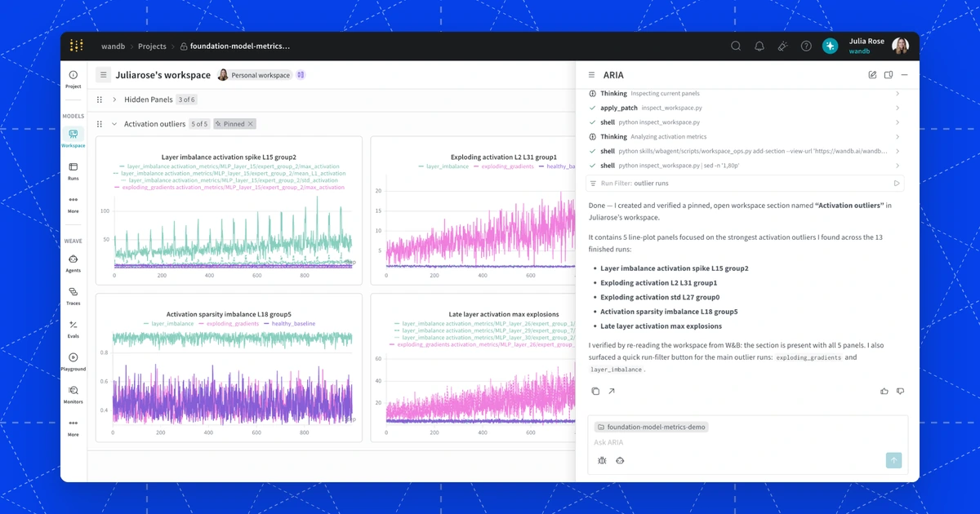The height and width of the screenshot is (514, 980).
Task: Open the notifications bell
Action: [759, 47]
